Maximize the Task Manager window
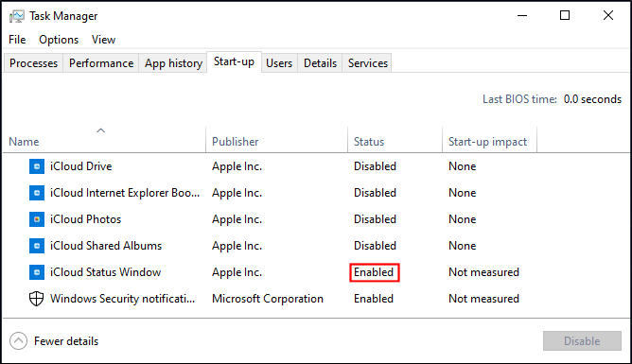This screenshot has width=632, height=364. click(565, 16)
